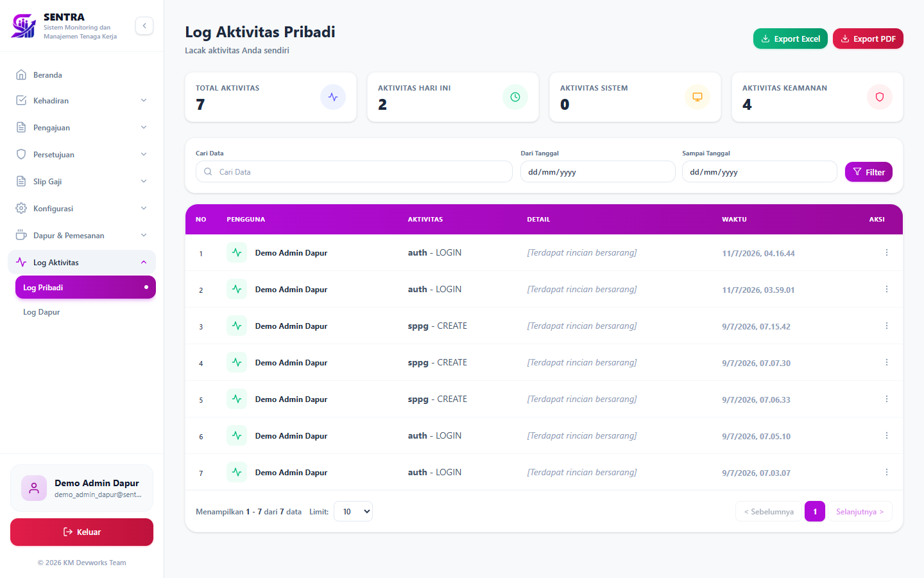Open the three-dot action menu for row 1
The image size is (924, 578).
click(x=887, y=252)
